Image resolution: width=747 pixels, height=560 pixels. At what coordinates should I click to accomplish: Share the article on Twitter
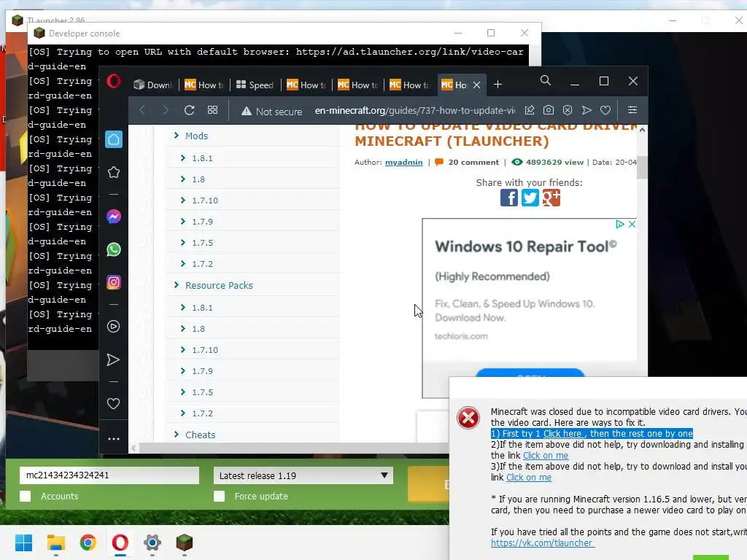pyautogui.click(x=530, y=198)
